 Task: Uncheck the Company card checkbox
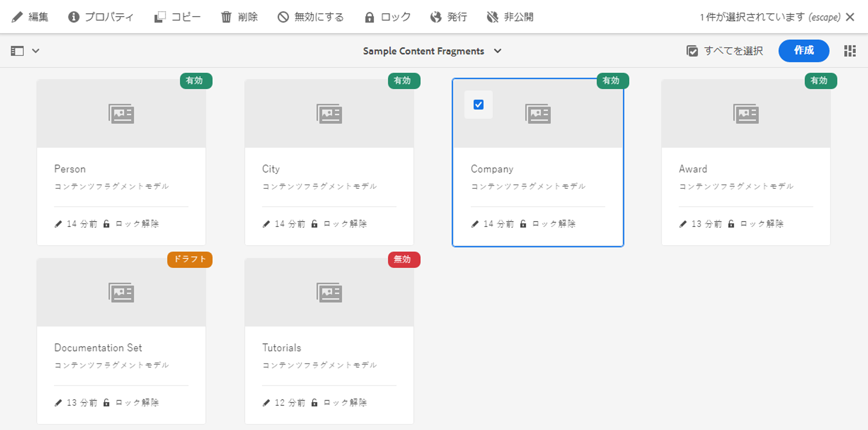pos(479,105)
